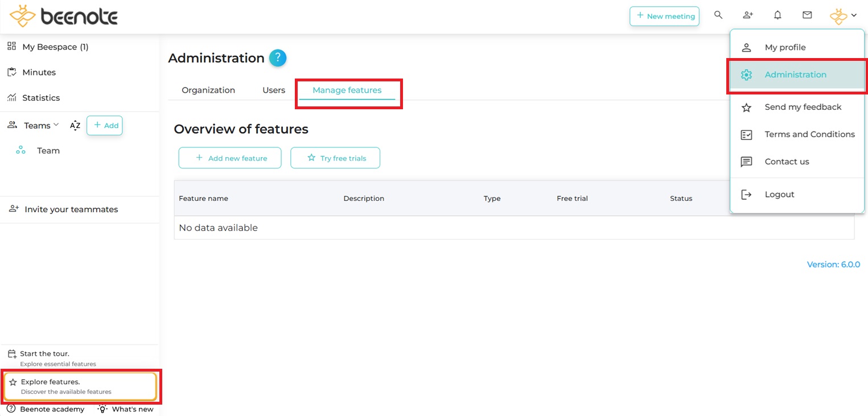Switch to the Organization tab
The height and width of the screenshot is (416, 868).
click(208, 90)
